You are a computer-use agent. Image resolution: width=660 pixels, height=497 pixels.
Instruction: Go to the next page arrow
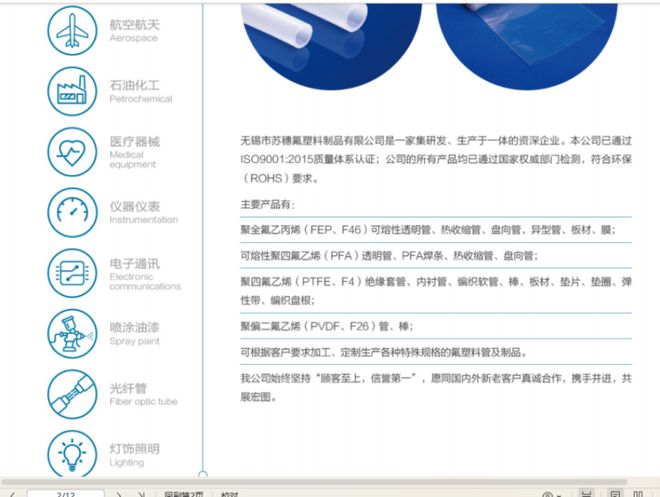click(x=119, y=493)
